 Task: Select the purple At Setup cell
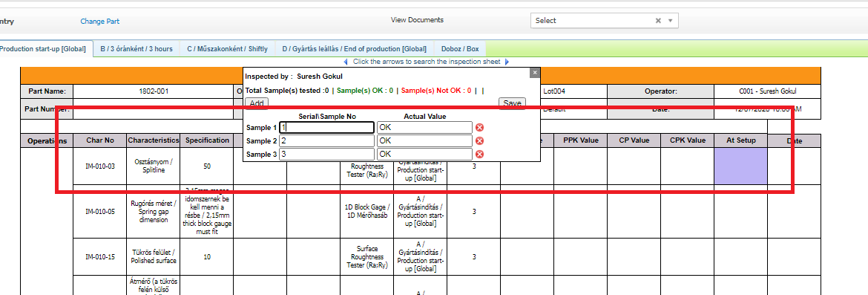740,166
